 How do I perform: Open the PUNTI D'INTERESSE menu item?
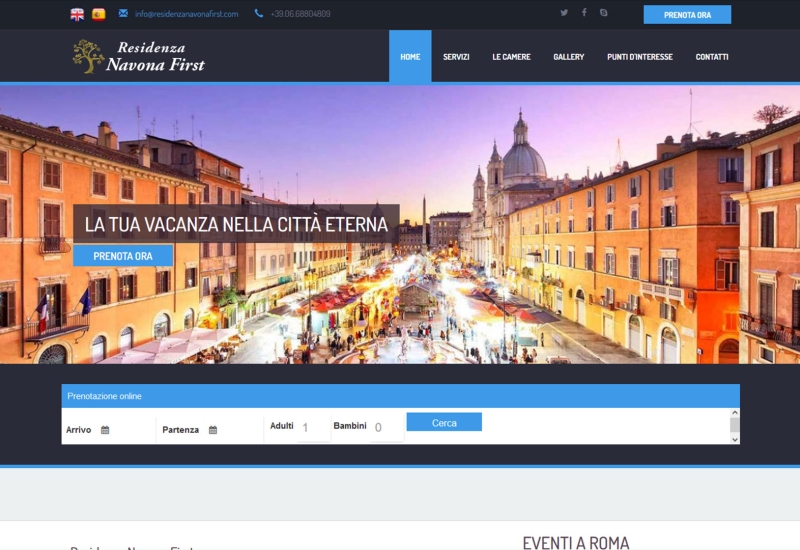tap(640, 57)
